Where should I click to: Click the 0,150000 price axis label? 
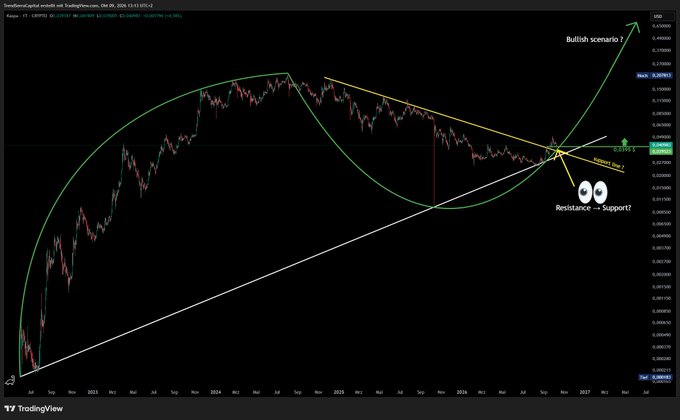[661, 89]
